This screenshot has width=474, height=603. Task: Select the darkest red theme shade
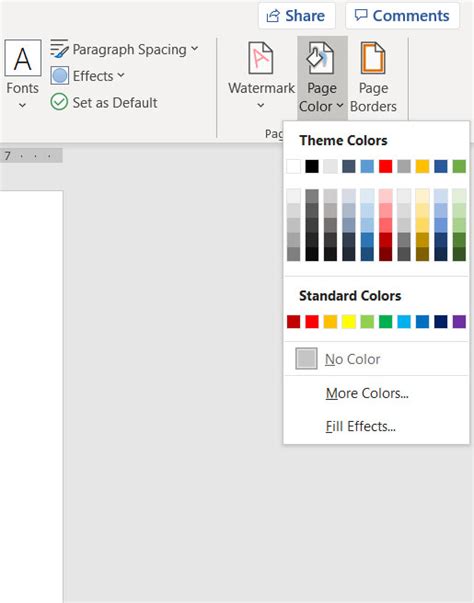point(386,254)
